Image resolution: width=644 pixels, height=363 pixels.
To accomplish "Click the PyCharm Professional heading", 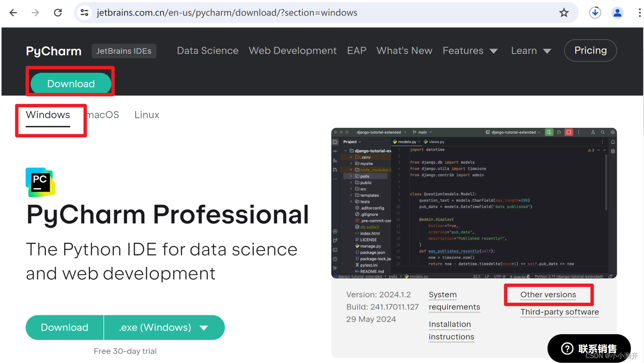I will 168,215.
